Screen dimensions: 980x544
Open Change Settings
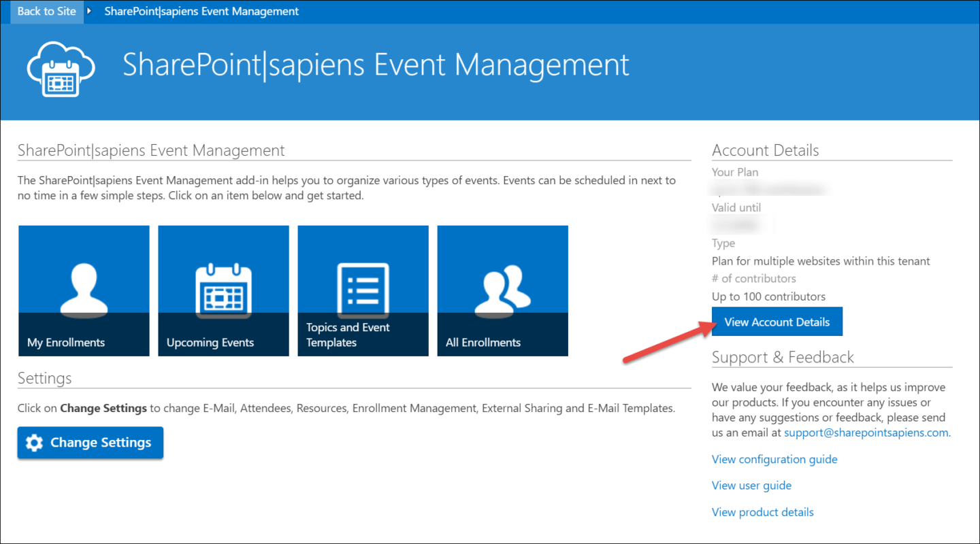click(x=90, y=442)
